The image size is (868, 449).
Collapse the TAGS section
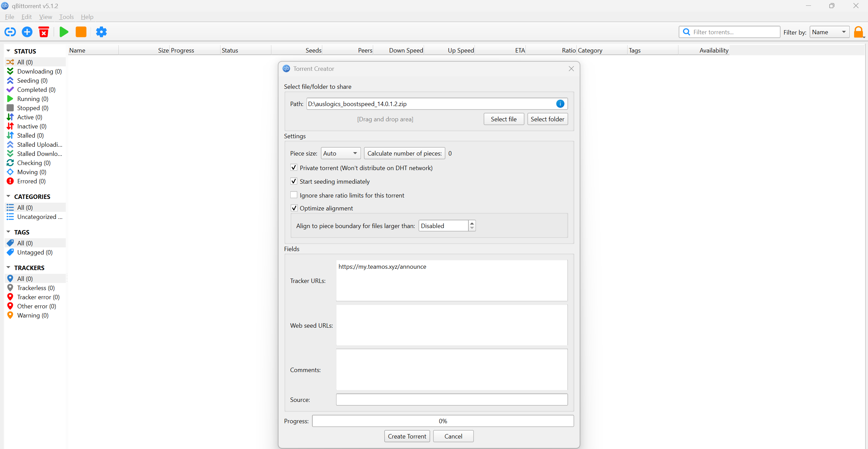click(x=8, y=232)
